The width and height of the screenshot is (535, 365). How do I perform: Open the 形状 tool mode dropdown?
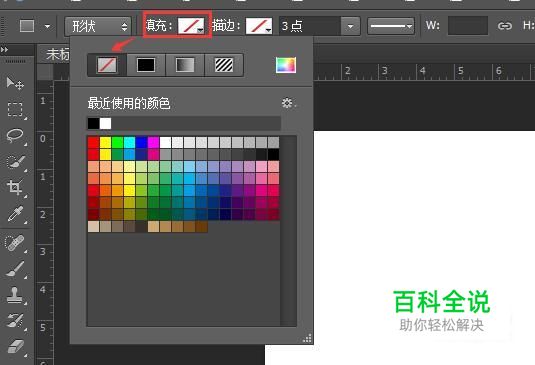pyautogui.click(x=98, y=26)
